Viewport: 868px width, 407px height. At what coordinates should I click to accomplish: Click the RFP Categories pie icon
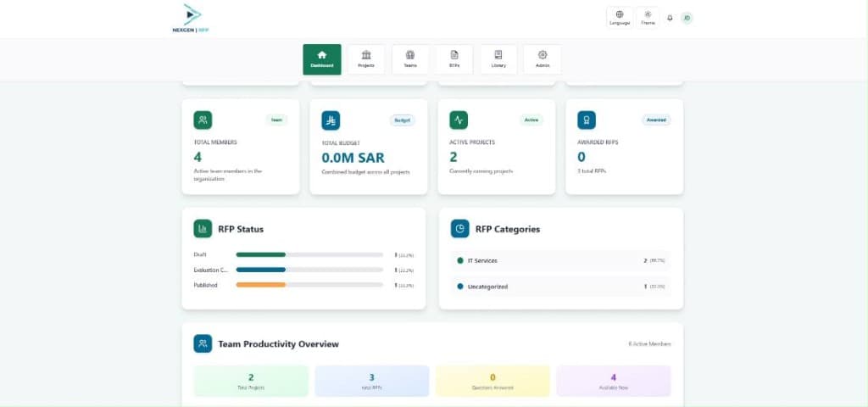(460, 229)
